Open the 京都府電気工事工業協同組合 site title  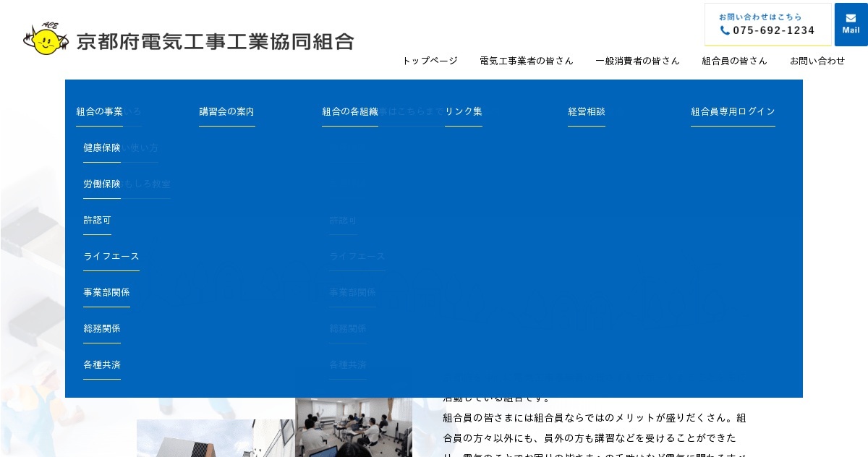tap(215, 40)
